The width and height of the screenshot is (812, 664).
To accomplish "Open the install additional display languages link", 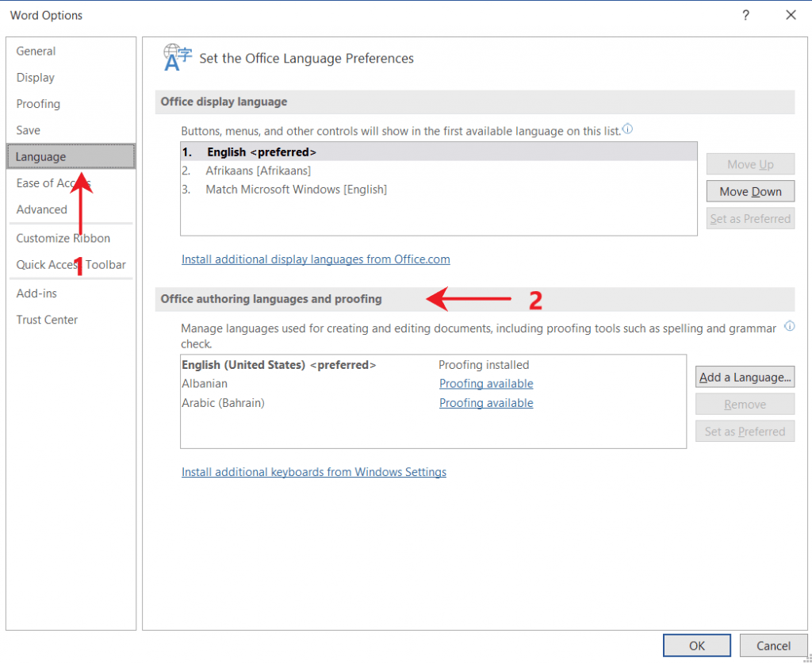I will pos(316,259).
